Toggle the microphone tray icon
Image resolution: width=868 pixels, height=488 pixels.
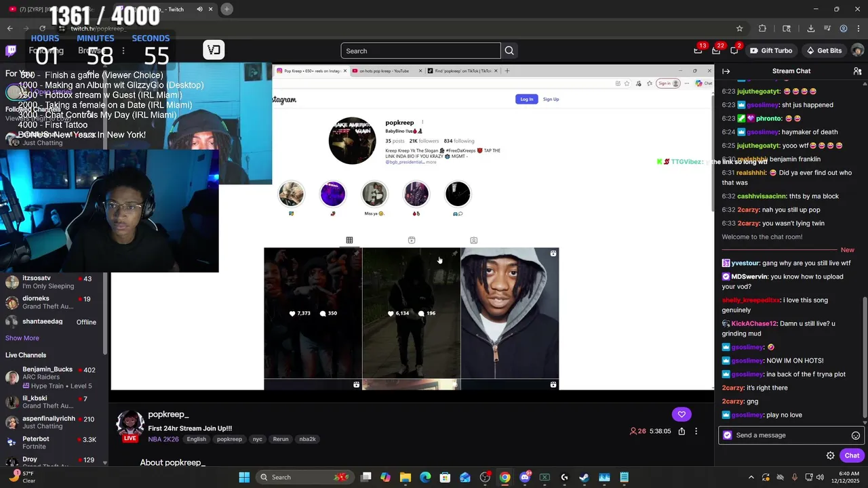click(x=794, y=477)
